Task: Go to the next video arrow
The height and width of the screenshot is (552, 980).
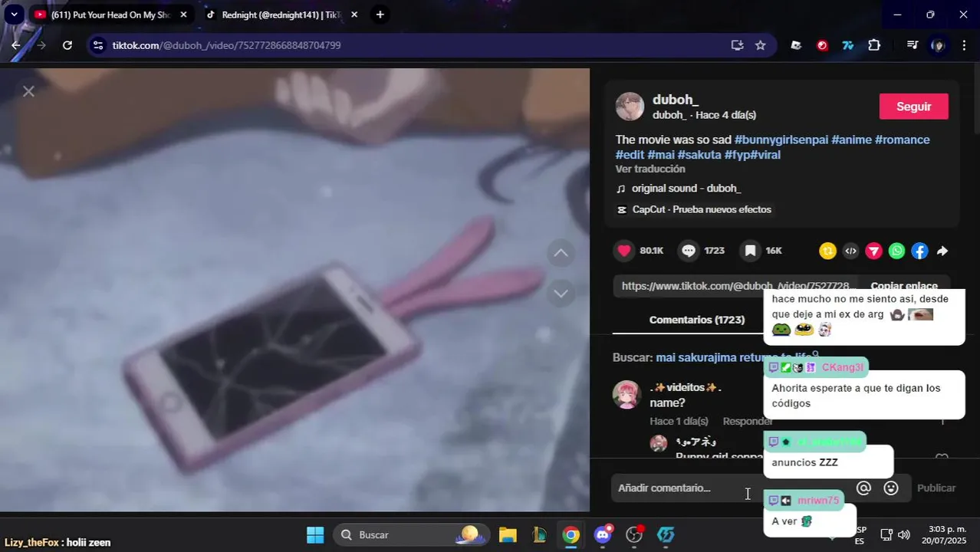Action: click(561, 293)
